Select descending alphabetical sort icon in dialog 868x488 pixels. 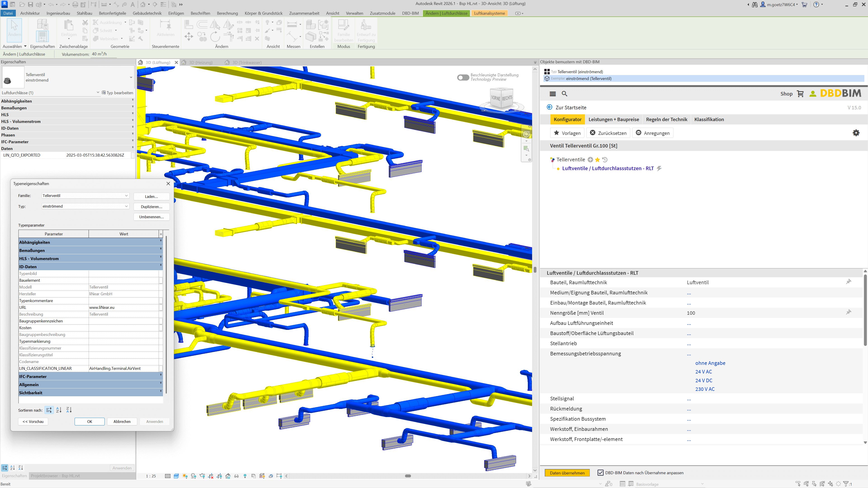69,410
